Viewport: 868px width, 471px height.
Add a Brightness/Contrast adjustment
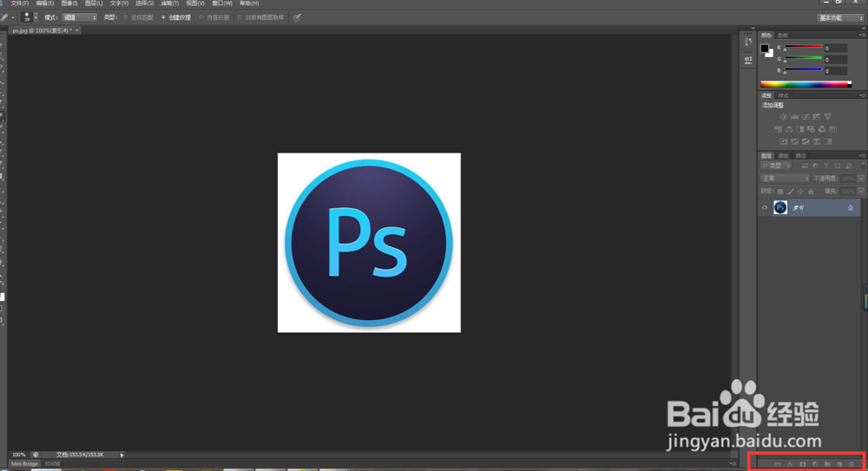click(x=783, y=117)
